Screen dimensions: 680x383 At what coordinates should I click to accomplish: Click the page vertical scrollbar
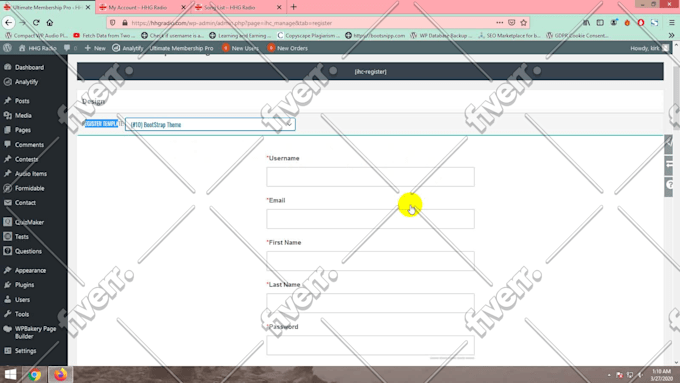[676, 98]
